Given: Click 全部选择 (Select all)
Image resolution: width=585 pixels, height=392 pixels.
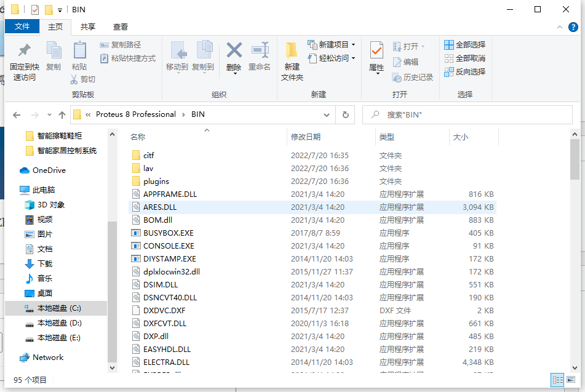Looking at the screenshot, I should [464, 44].
